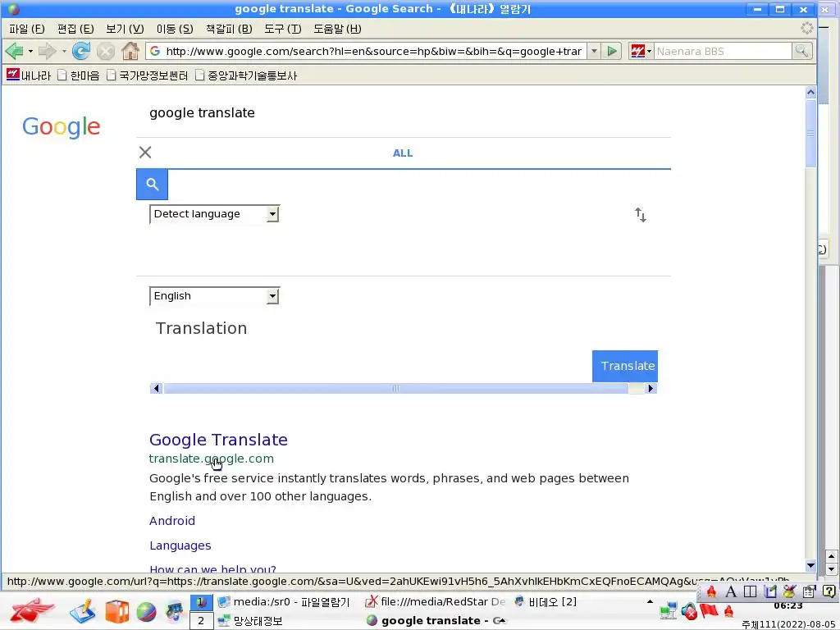Click the muted volume tray icon
840x630 pixels.
(x=689, y=610)
